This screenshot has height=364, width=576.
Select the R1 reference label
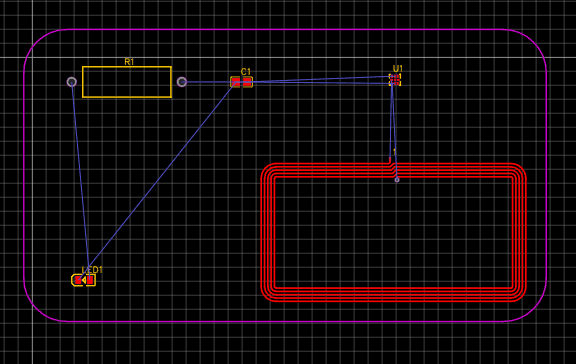click(129, 62)
